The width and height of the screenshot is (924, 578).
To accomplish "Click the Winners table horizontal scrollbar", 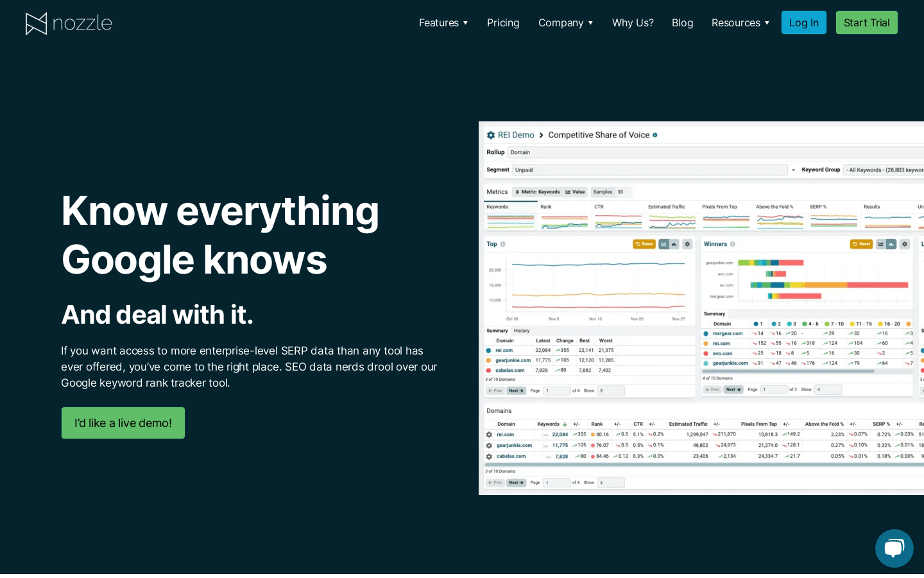I will tap(789, 371).
